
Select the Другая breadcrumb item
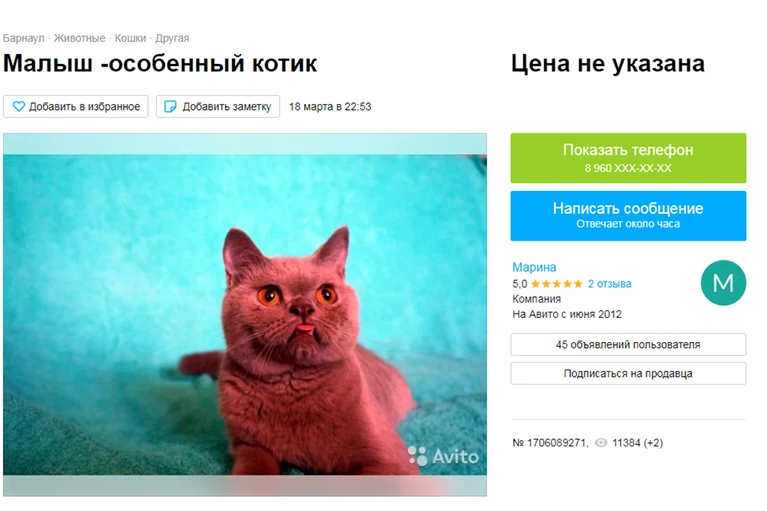[172, 38]
